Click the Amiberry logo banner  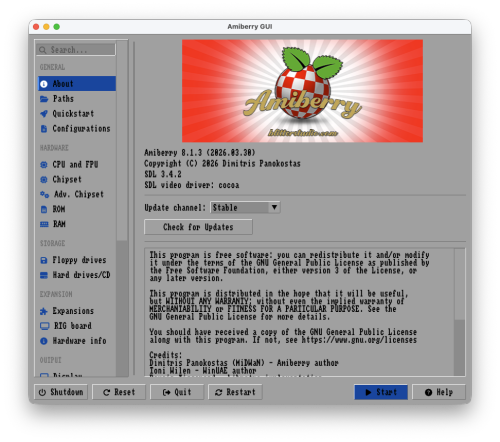(302, 91)
